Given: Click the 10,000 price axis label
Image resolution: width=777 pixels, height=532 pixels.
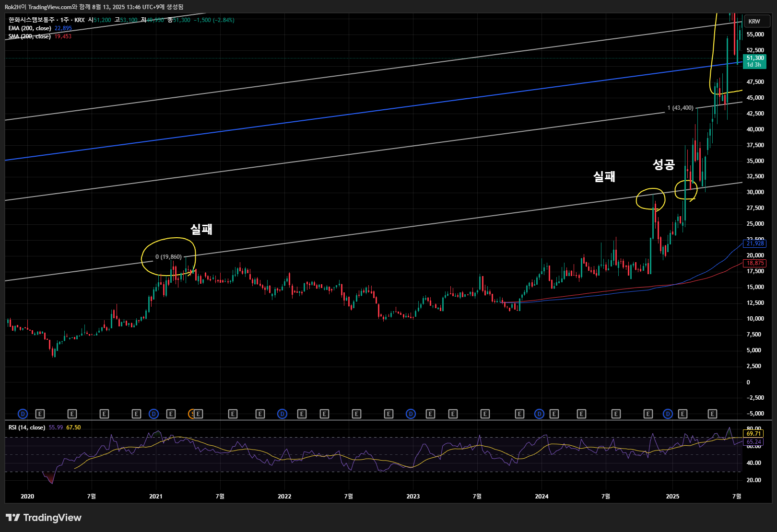Looking at the screenshot, I should (755, 319).
